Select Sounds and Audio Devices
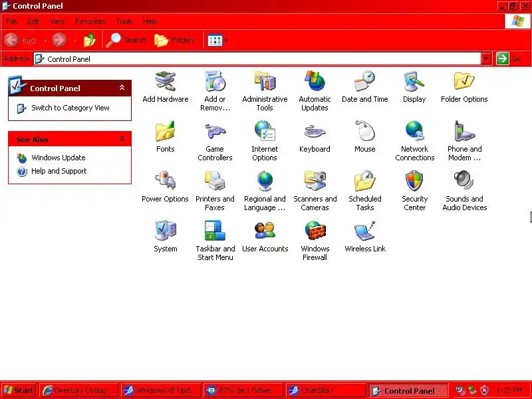The width and height of the screenshot is (532, 399). [x=464, y=191]
